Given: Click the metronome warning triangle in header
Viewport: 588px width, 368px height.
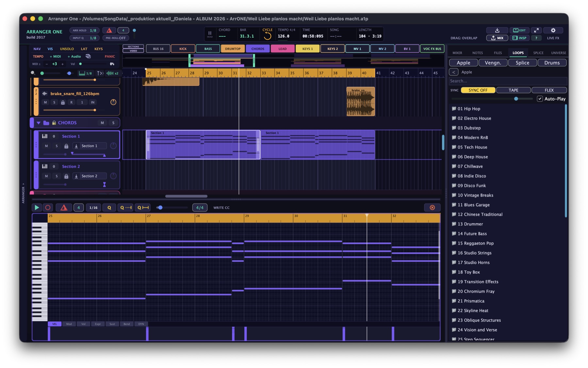Looking at the screenshot, I should 109,30.
